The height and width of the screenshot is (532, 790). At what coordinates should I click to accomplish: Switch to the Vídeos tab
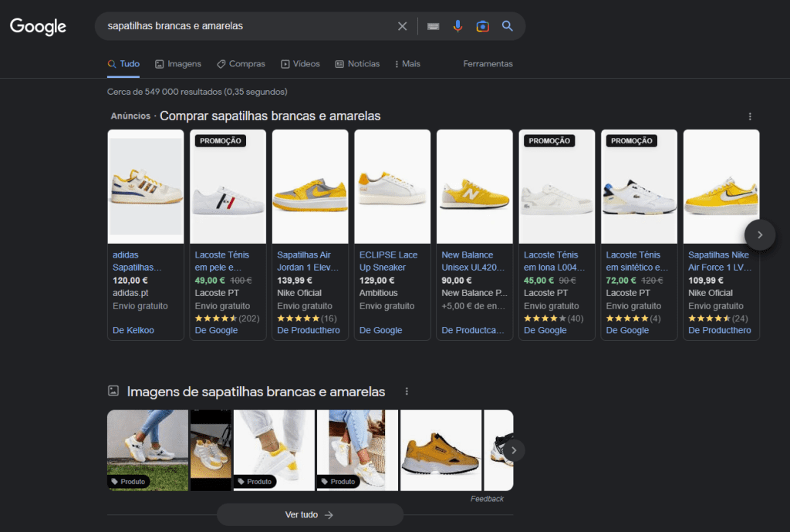click(x=300, y=64)
